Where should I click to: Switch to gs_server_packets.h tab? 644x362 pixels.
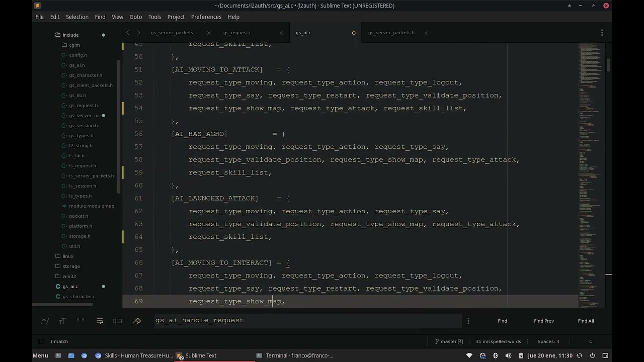point(391,33)
